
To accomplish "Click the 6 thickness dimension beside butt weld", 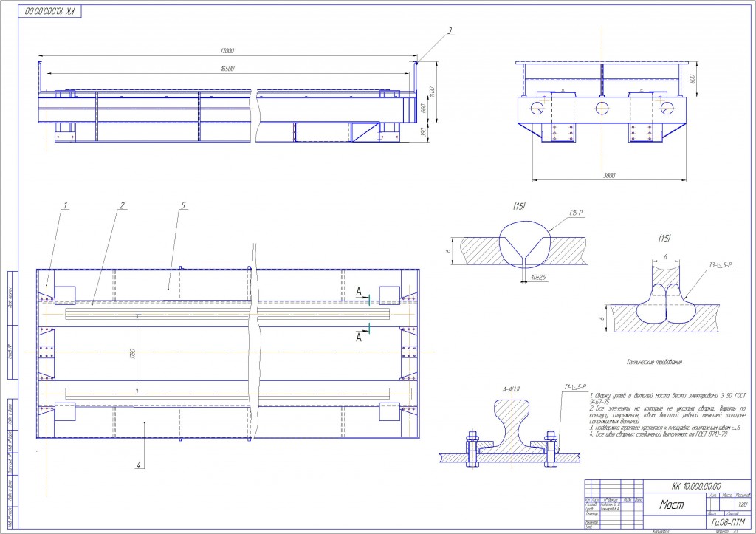I will (448, 251).
